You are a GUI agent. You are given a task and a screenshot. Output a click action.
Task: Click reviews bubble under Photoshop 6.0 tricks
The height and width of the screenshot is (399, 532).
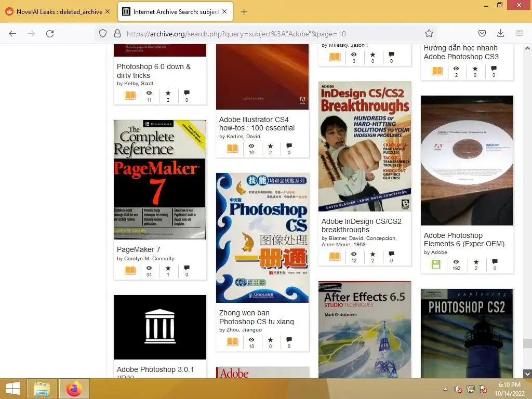[187, 93]
